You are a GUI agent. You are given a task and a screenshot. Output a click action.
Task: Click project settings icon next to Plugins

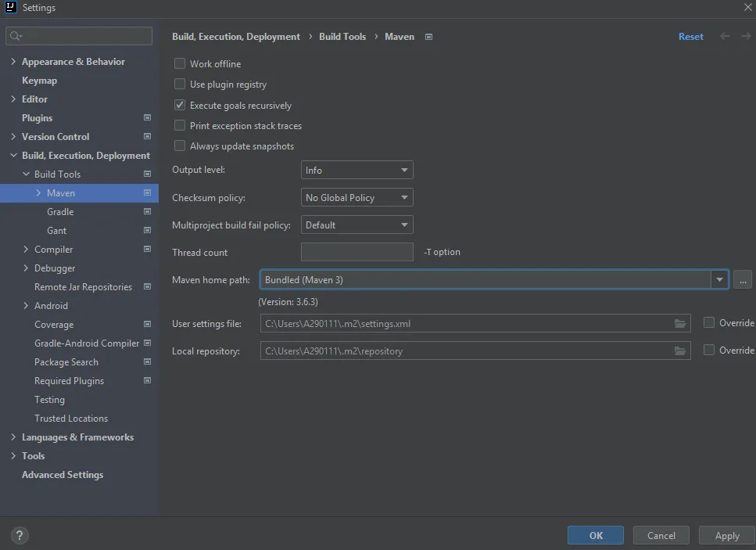(148, 117)
